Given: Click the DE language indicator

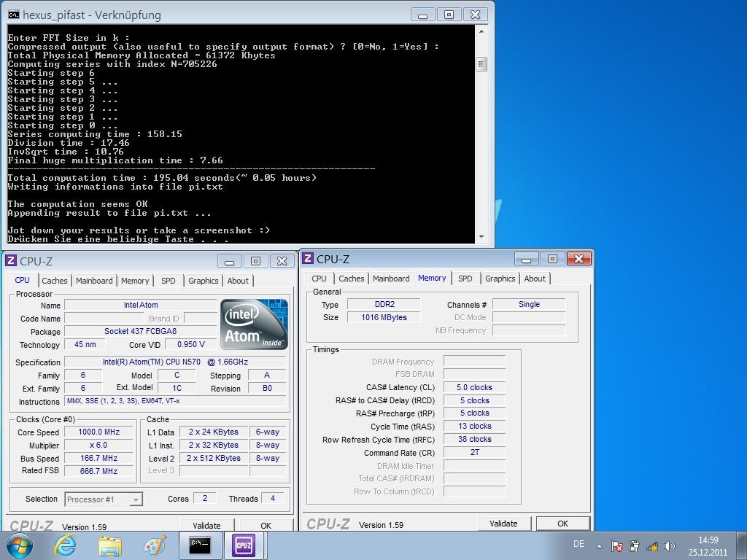Looking at the screenshot, I should [x=578, y=544].
